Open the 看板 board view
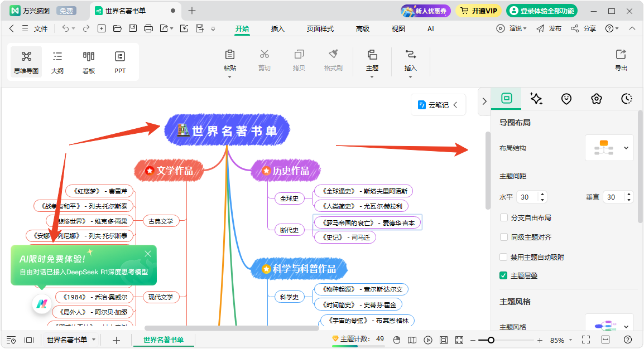Viewport: 644px width, 349px height. point(89,61)
